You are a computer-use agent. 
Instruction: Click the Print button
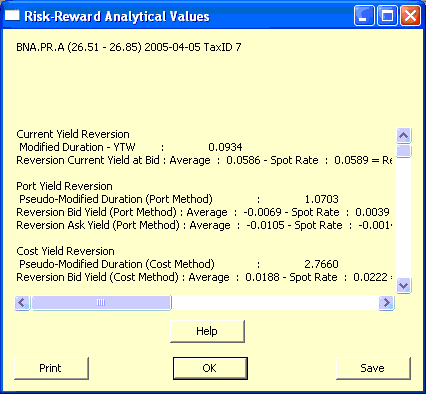51,368
